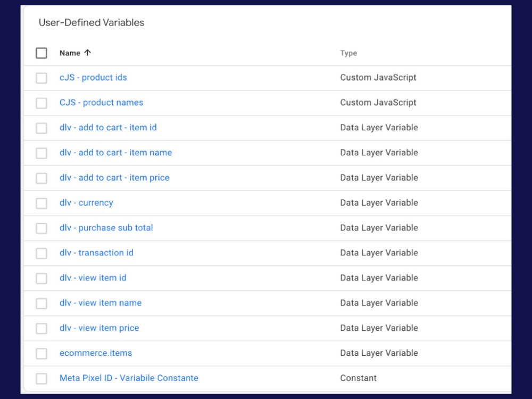Click the Name sort arrow icon

click(88, 53)
